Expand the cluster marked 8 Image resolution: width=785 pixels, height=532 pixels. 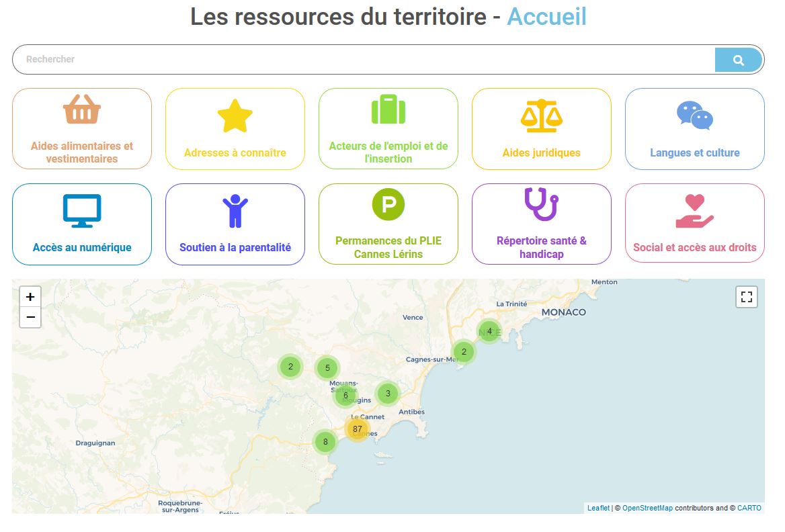(x=325, y=442)
